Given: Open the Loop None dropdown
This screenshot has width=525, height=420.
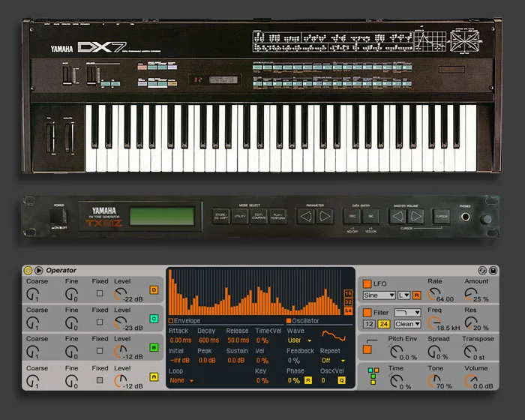Looking at the screenshot, I should click(x=181, y=380).
